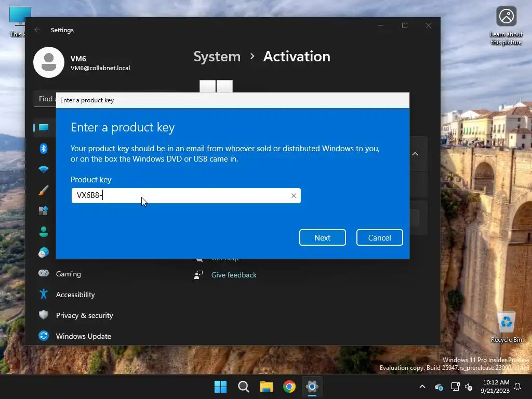
Task: Click the VM6@collabnet.local account email
Action: tap(100, 68)
